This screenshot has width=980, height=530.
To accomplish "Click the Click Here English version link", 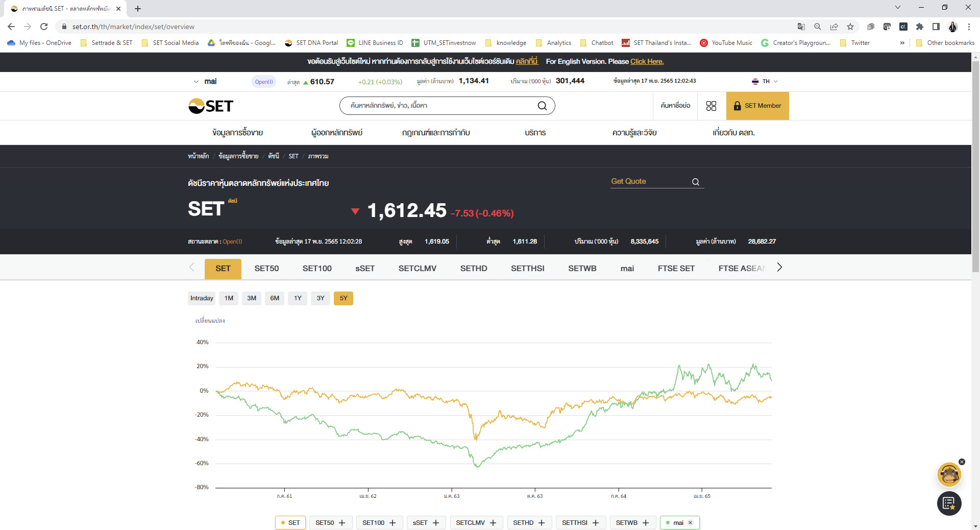I will pyautogui.click(x=647, y=61).
